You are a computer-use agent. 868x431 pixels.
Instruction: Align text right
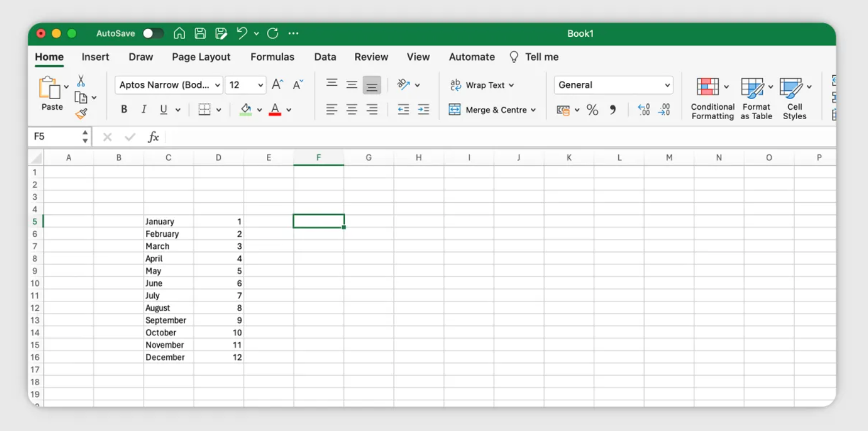pyautogui.click(x=372, y=110)
